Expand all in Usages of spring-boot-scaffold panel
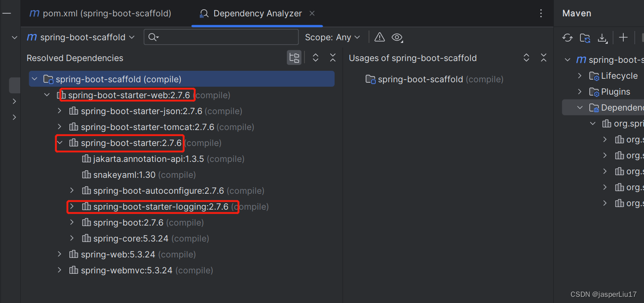 click(526, 58)
